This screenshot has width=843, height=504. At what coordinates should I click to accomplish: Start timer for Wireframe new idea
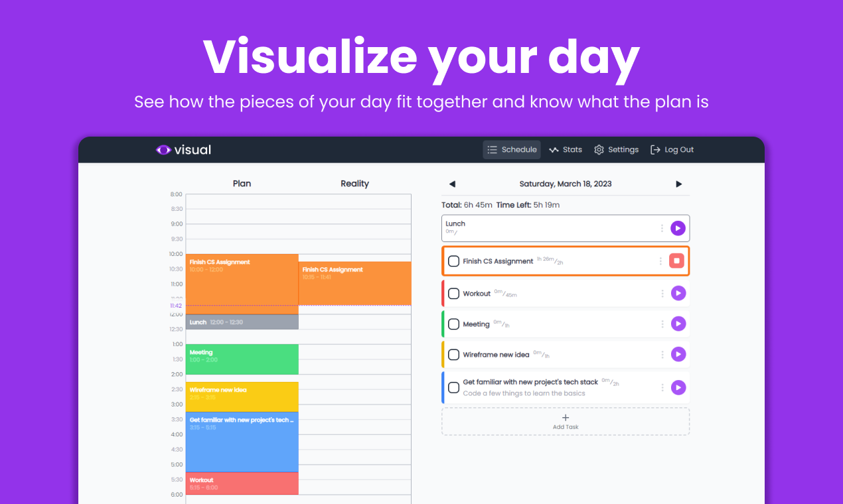click(678, 355)
